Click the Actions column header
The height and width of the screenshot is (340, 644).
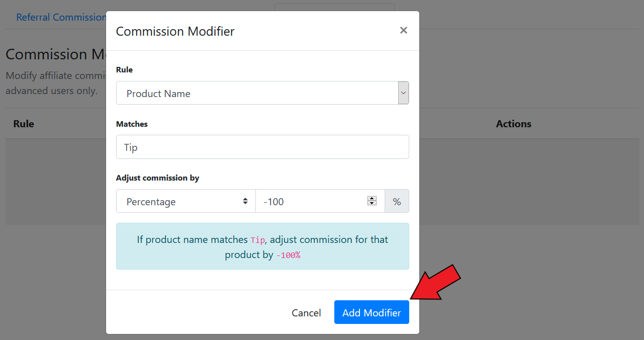coord(514,124)
